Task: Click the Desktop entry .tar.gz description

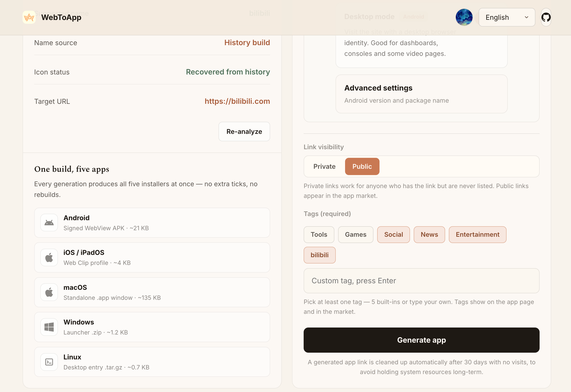Action: pyautogui.click(x=106, y=367)
